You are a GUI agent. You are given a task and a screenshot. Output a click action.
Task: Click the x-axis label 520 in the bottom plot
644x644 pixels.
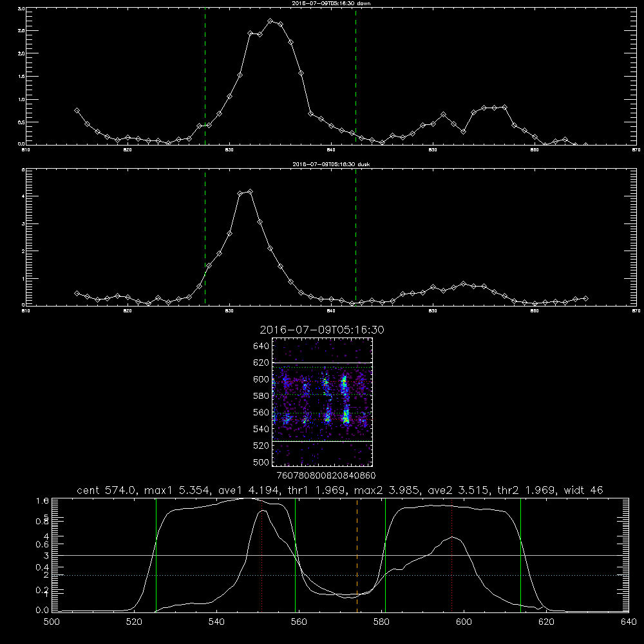[134, 622]
